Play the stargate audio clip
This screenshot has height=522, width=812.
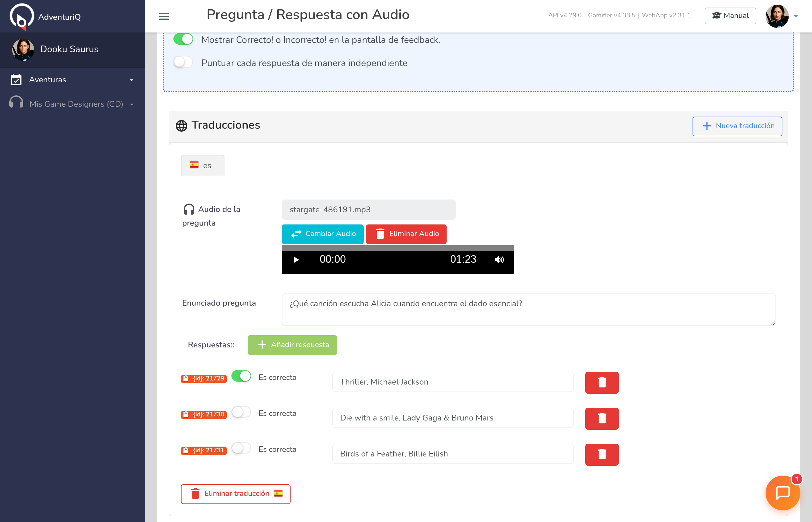pos(296,260)
